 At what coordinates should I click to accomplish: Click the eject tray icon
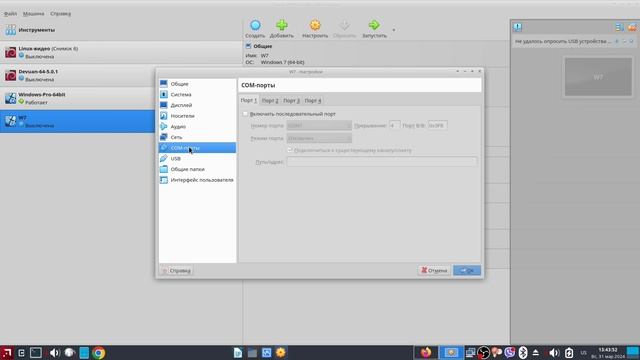pyautogui.click(x=536, y=352)
